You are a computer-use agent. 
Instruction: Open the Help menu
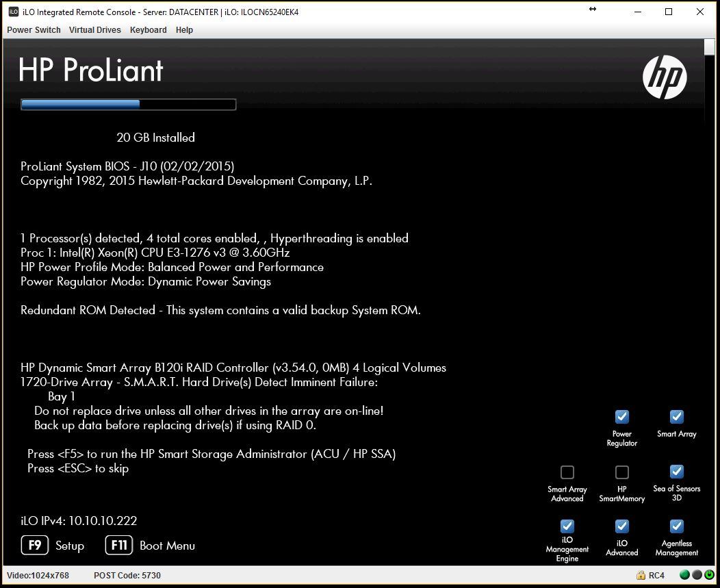pos(184,30)
